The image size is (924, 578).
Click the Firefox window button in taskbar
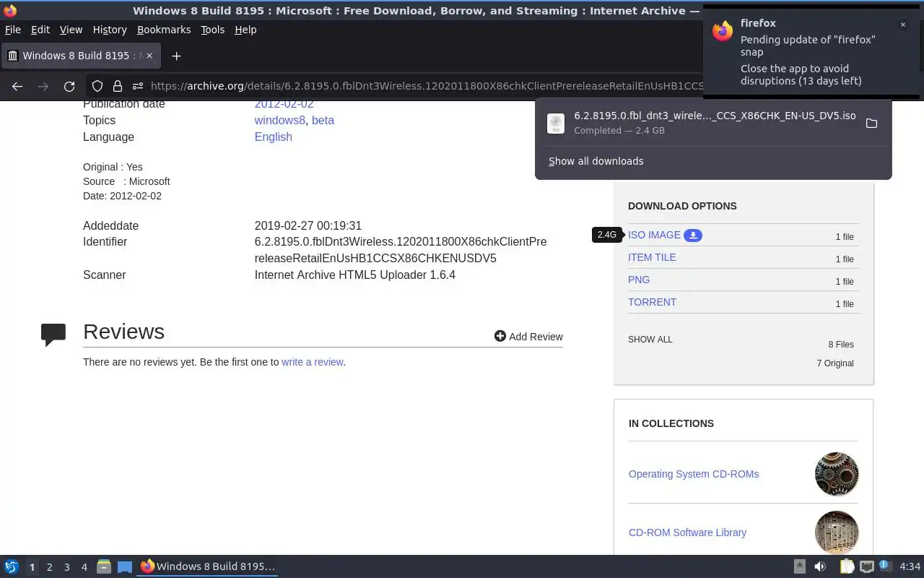208,566
